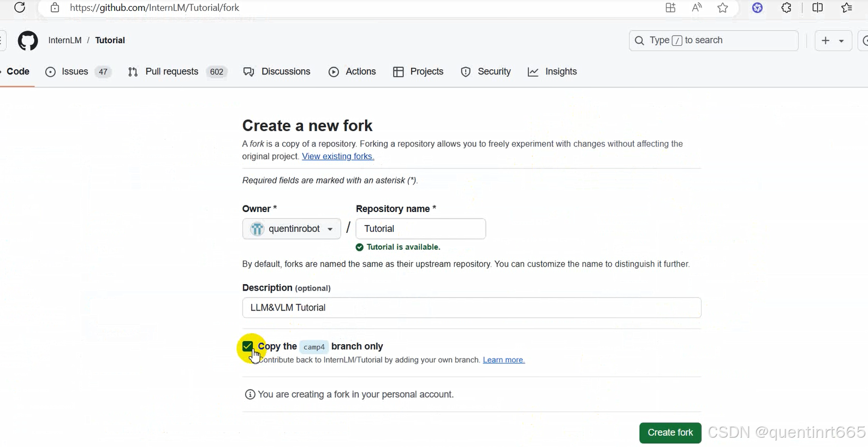
Task: Open the Tutorial repository link
Action: coord(110,40)
